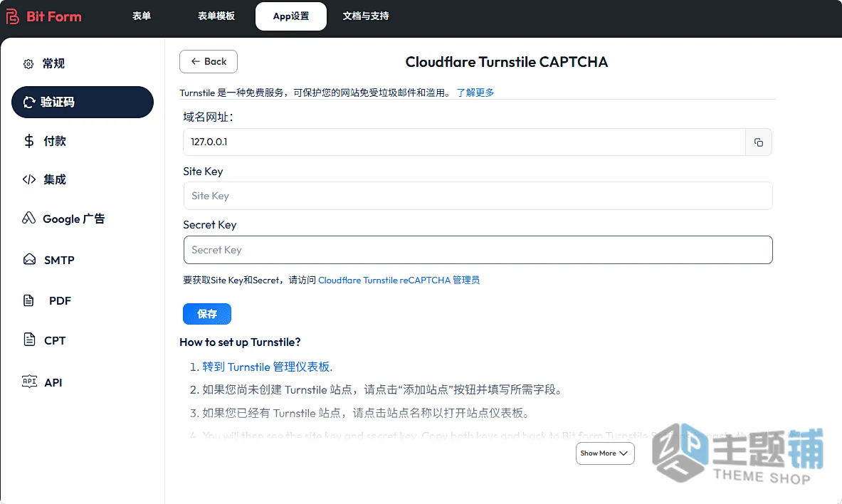Click the How to set up Turnstile? heading
The height and width of the screenshot is (504, 842).
240,342
